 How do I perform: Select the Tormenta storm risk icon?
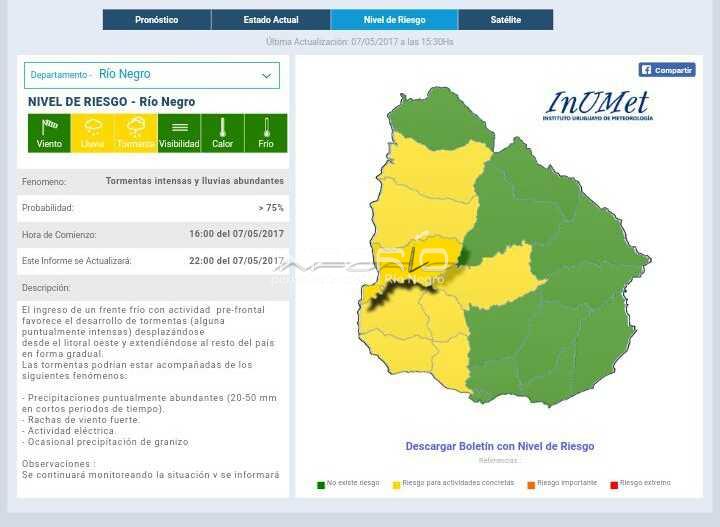click(x=136, y=132)
